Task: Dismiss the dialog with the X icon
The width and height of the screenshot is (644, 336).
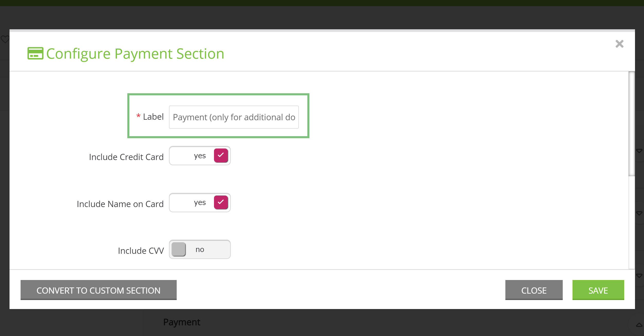Action: (x=619, y=44)
